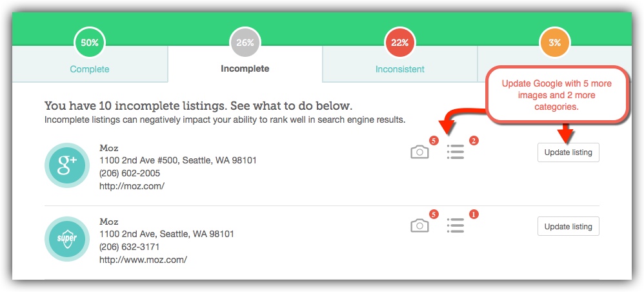Update listing for Superpages Moz entry

click(x=568, y=226)
